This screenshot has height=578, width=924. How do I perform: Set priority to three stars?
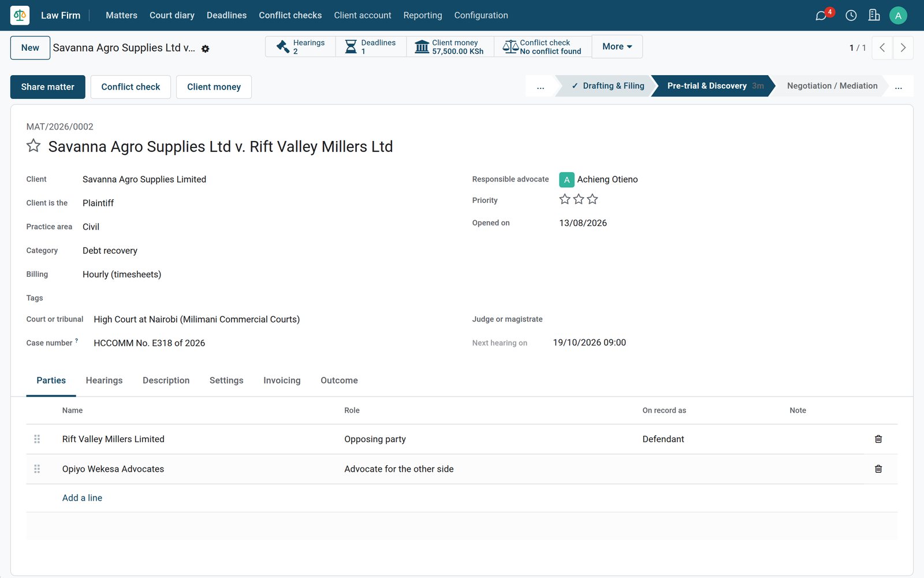[x=593, y=199]
